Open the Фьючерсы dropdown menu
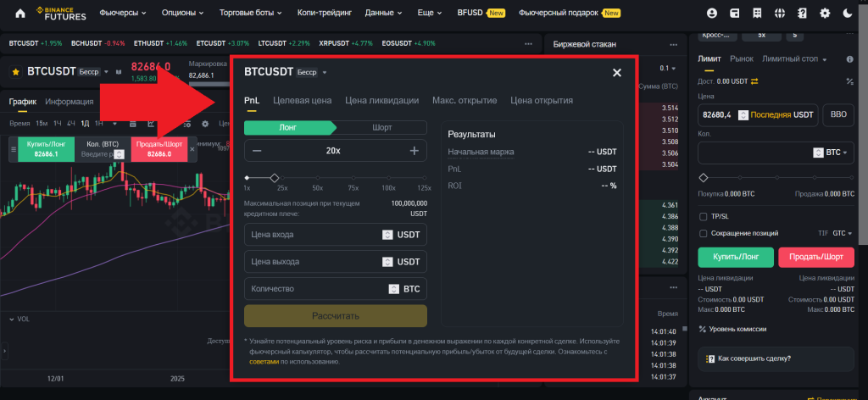The width and height of the screenshot is (868, 400). point(122,13)
